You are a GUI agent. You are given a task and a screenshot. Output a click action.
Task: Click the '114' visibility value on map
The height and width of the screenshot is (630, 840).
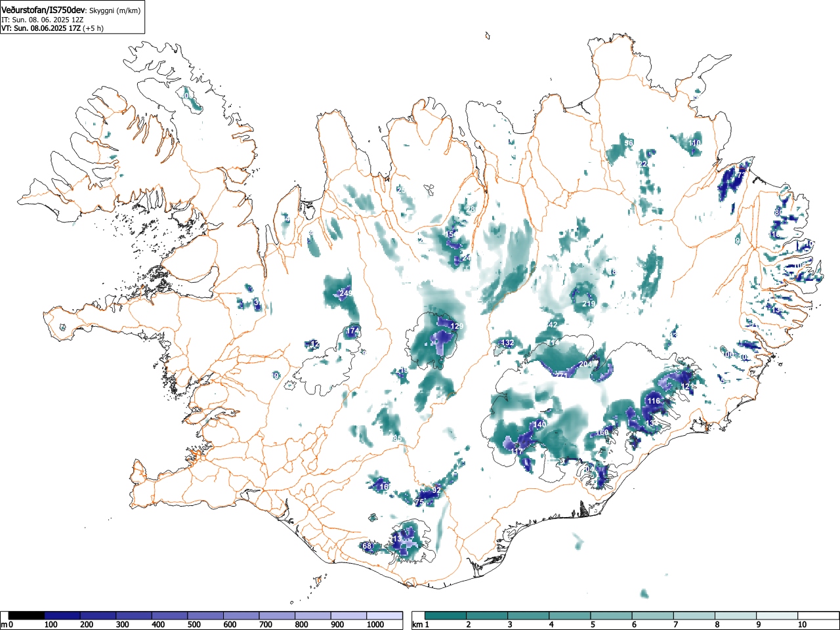click(553, 343)
